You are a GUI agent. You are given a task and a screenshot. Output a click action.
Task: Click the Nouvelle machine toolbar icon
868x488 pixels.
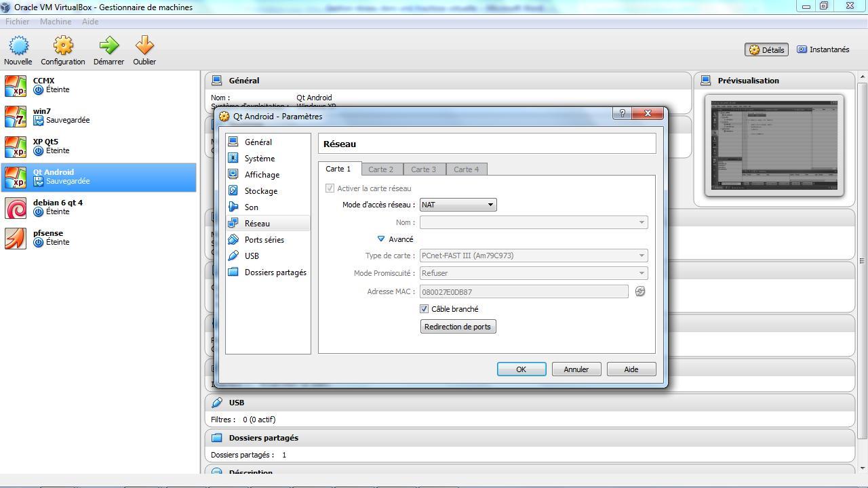tap(18, 46)
